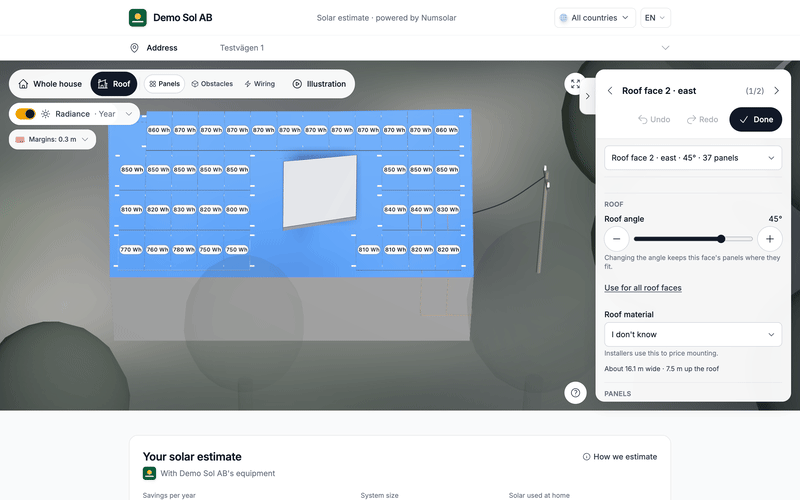Switch to the Whole house view
Viewport: 800px width, 500px height.
50,84
